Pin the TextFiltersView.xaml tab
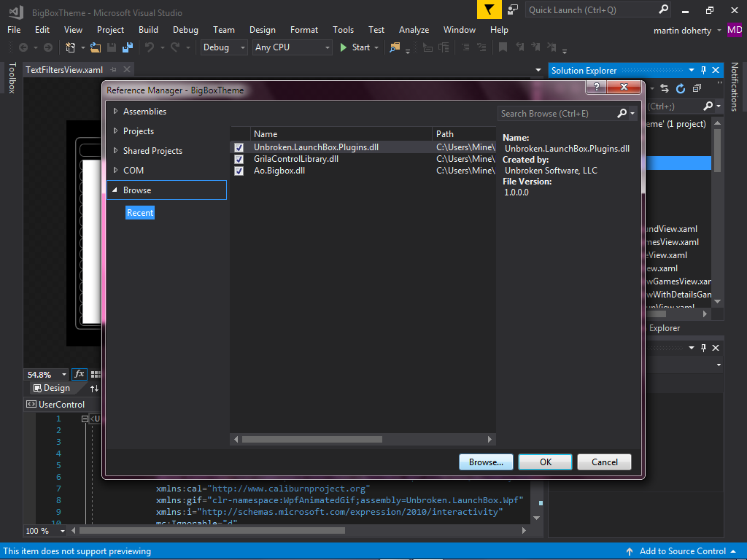Screen dimensions: 747x560 click(113, 69)
